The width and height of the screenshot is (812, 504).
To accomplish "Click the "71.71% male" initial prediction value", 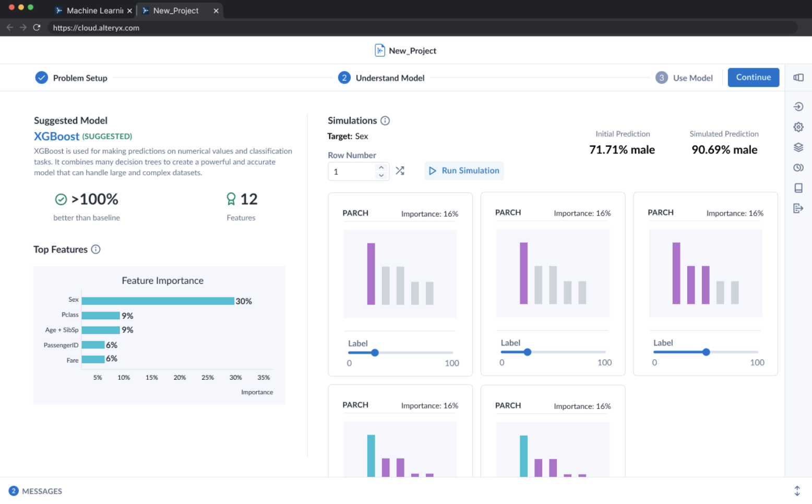I will [622, 150].
